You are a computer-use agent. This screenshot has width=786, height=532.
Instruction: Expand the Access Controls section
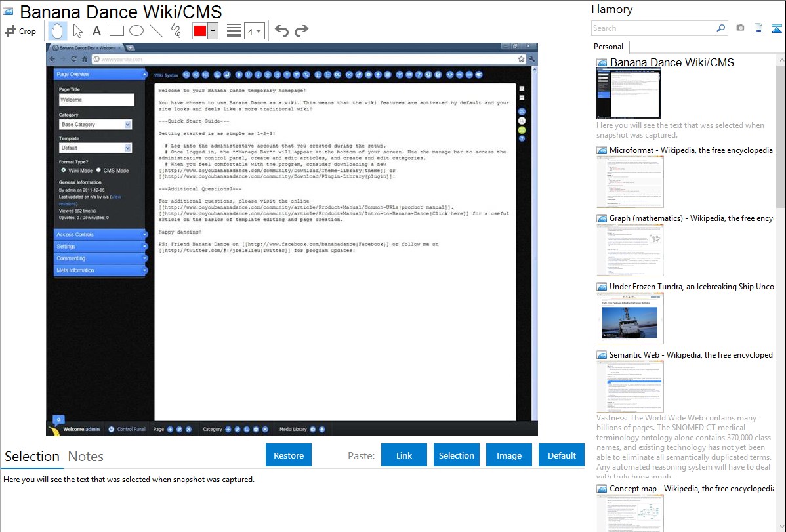tap(100, 234)
